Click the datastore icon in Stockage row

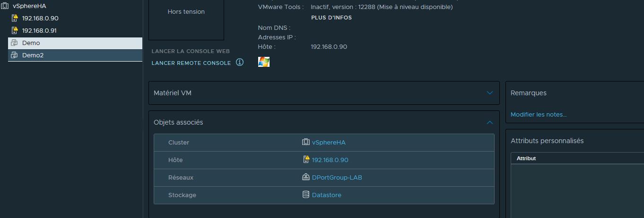point(306,195)
